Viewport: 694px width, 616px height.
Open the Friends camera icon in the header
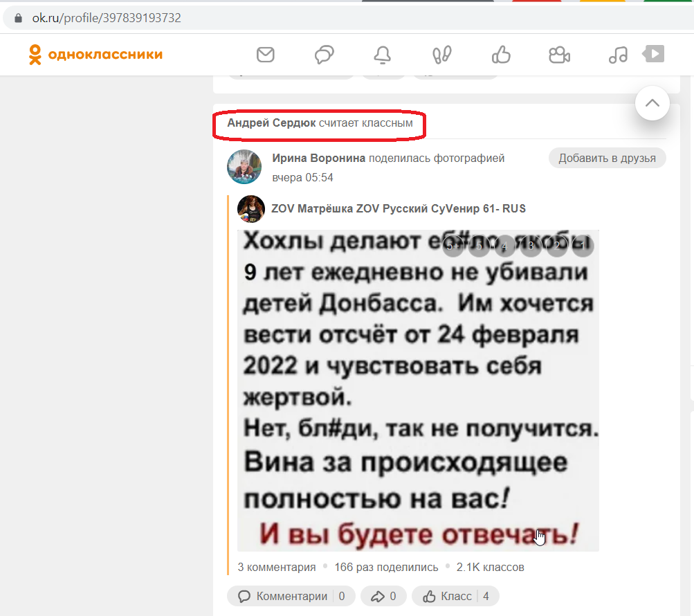click(560, 55)
